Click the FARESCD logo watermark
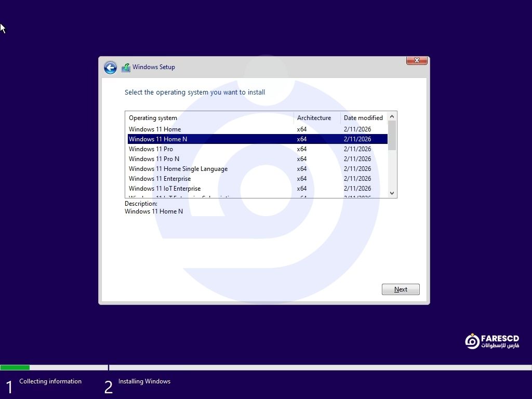This screenshot has width=532, height=399. [x=491, y=341]
